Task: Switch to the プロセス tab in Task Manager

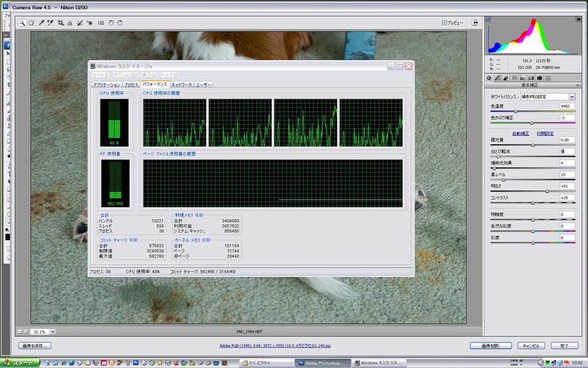Action: 131,84
